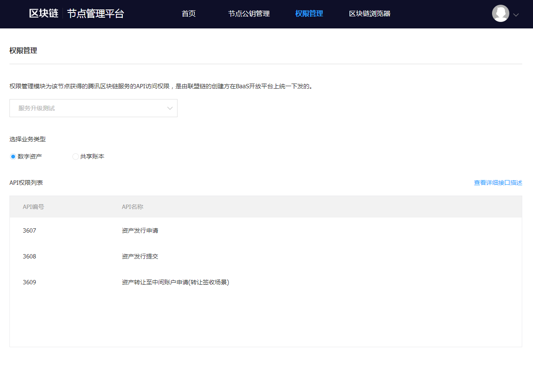
Task: Click the 资产发行申请 entry
Action: click(x=140, y=230)
